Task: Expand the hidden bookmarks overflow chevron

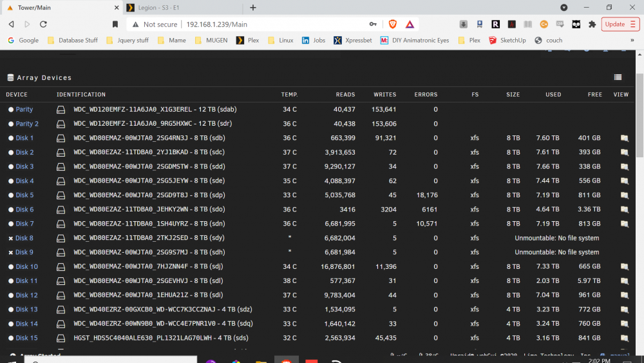Action: click(632, 40)
